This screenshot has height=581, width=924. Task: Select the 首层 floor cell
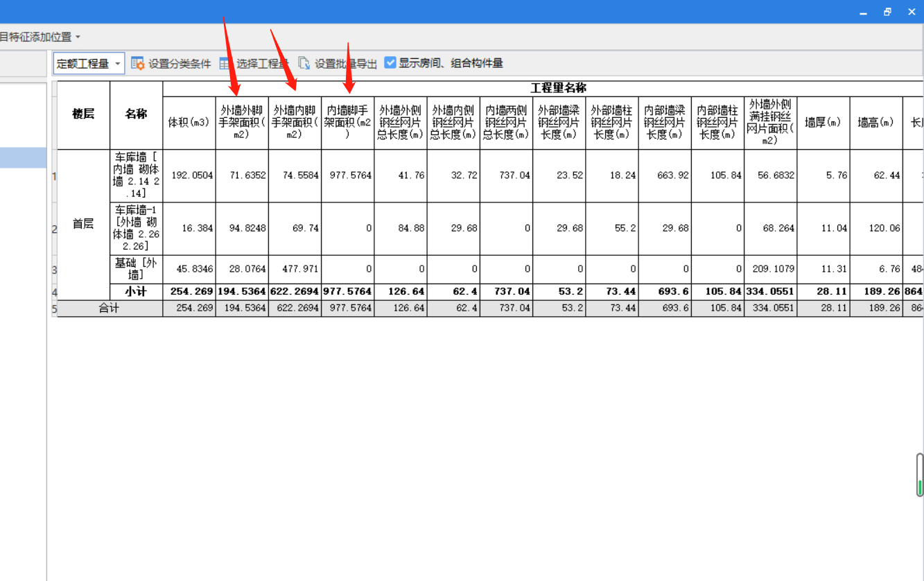(83, 224)
